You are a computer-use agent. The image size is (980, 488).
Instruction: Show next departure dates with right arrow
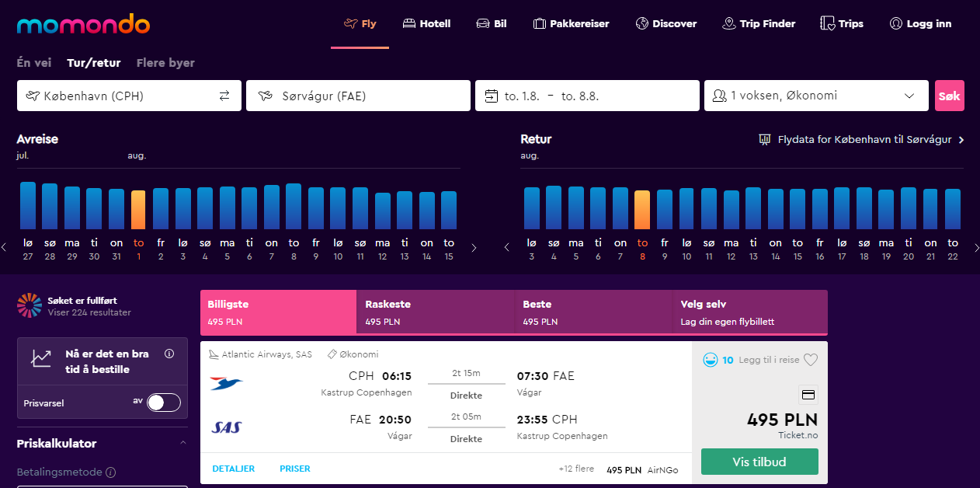tap(474, 248)
